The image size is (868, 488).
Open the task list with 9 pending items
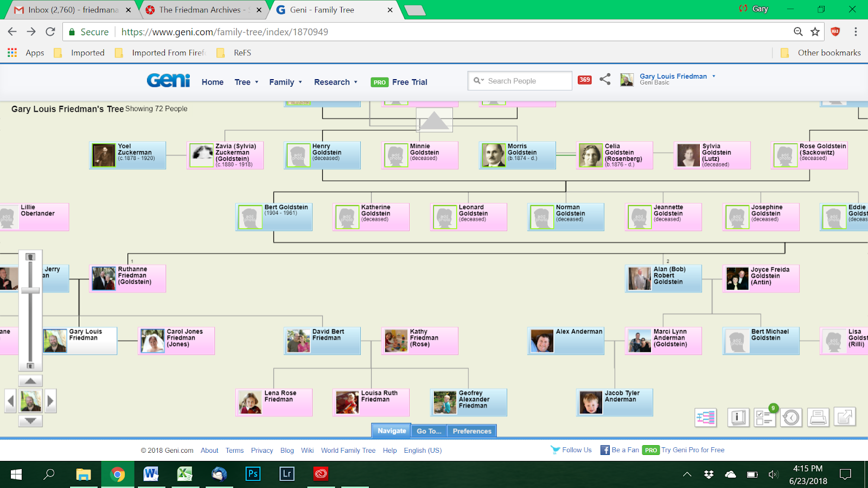click(764, 418)
